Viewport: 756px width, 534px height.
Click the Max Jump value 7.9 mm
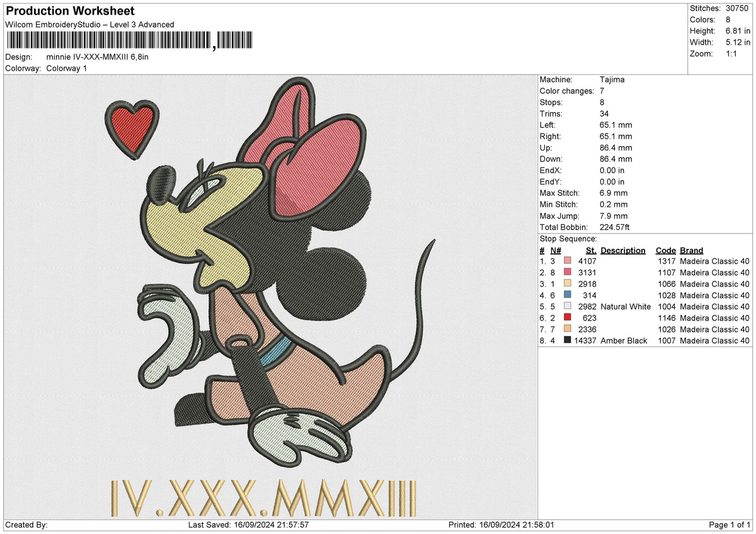[x=614, y=216]
